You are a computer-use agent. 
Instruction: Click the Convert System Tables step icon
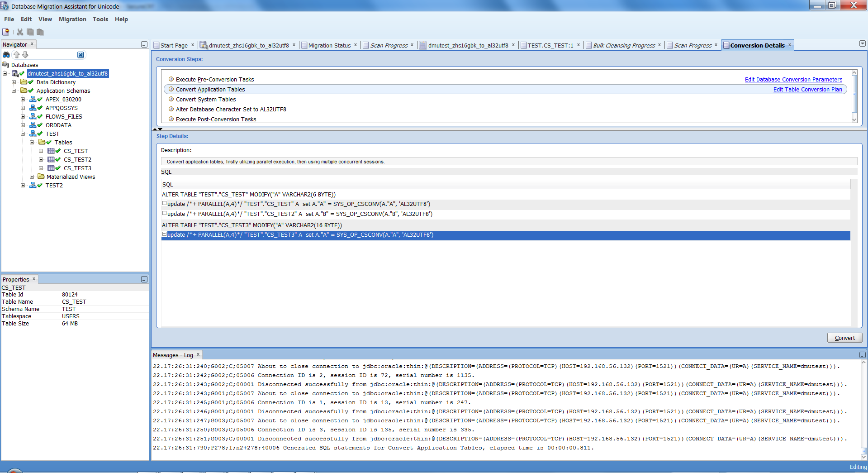coord(171,99)
